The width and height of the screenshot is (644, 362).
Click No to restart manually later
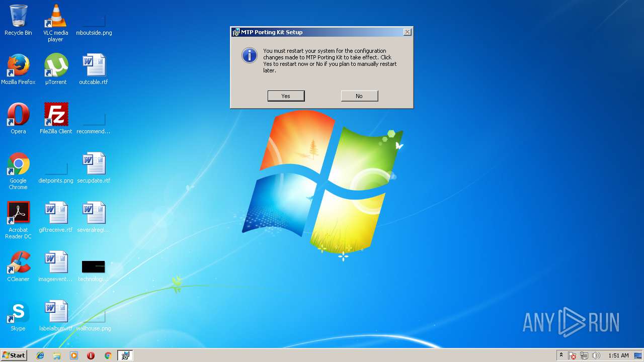coord(359,96)
